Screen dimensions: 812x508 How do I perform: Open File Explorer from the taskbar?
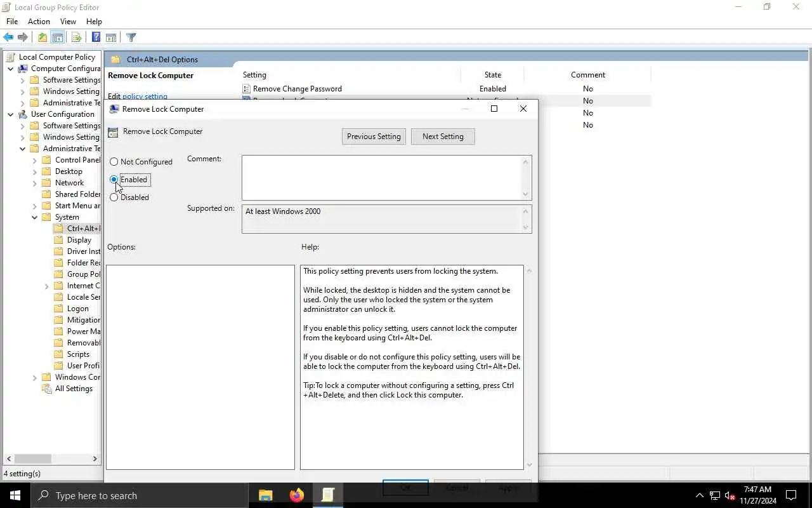click(265, 495)
